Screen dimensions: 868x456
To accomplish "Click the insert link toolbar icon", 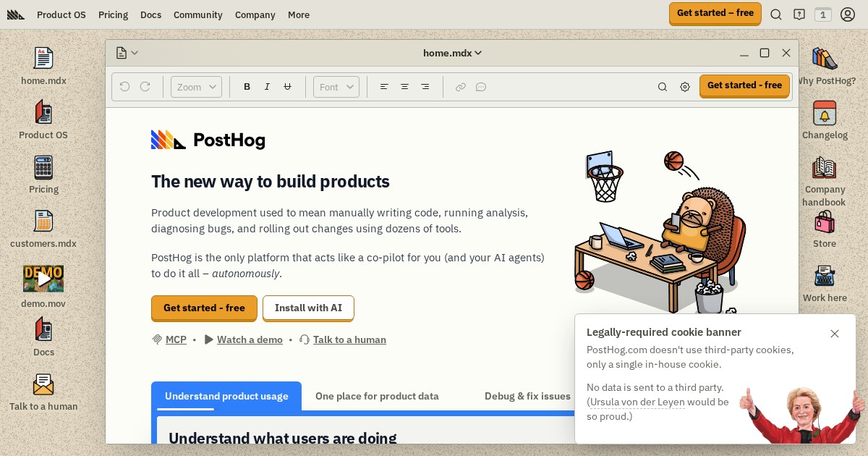I will pyautogui.click(x=461, y=87).
